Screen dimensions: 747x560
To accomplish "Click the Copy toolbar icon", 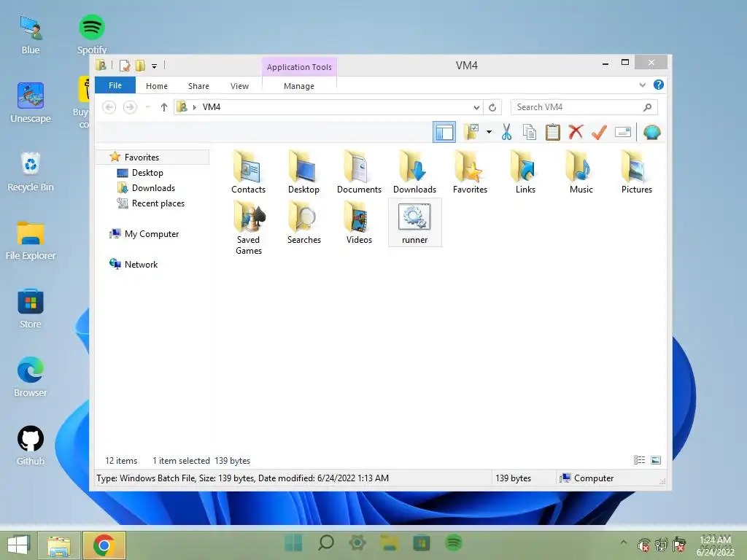I will pyautogui.click(x=530, y=132).
